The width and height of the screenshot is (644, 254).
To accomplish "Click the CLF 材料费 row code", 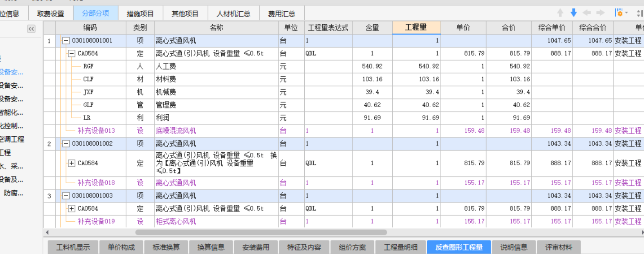I will tap(88, 79).
